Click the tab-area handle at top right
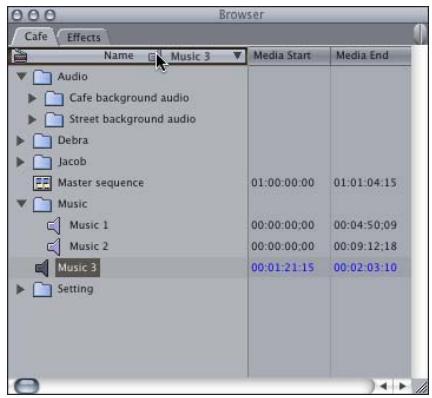 click(420, 34)
